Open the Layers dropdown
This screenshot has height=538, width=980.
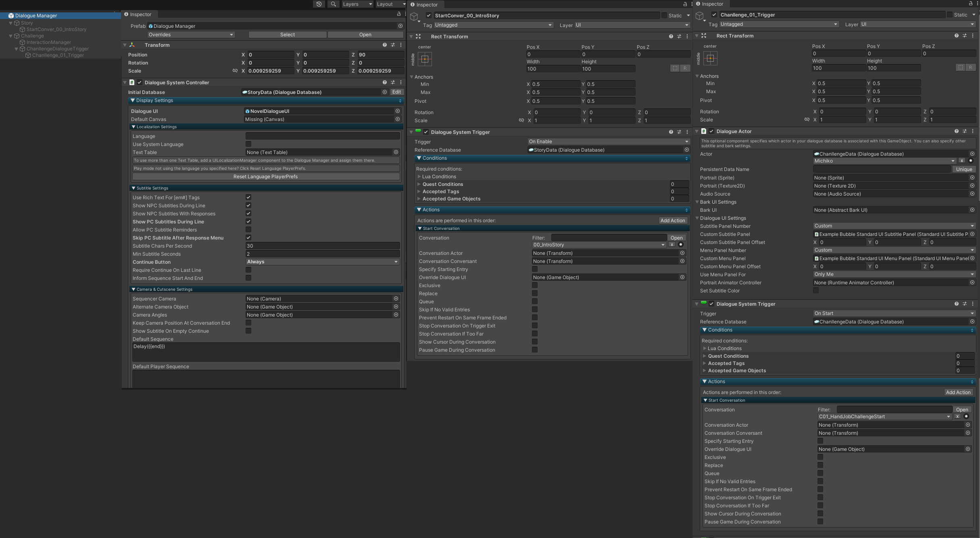pyautogui.click(x=357, y=4)
